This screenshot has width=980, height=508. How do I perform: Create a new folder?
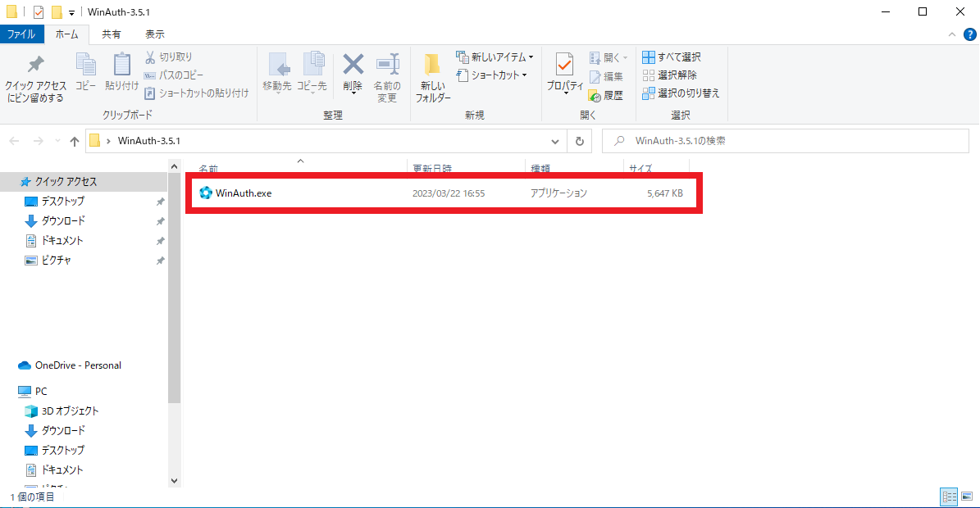pyautogui.click(x=433, y=78)
